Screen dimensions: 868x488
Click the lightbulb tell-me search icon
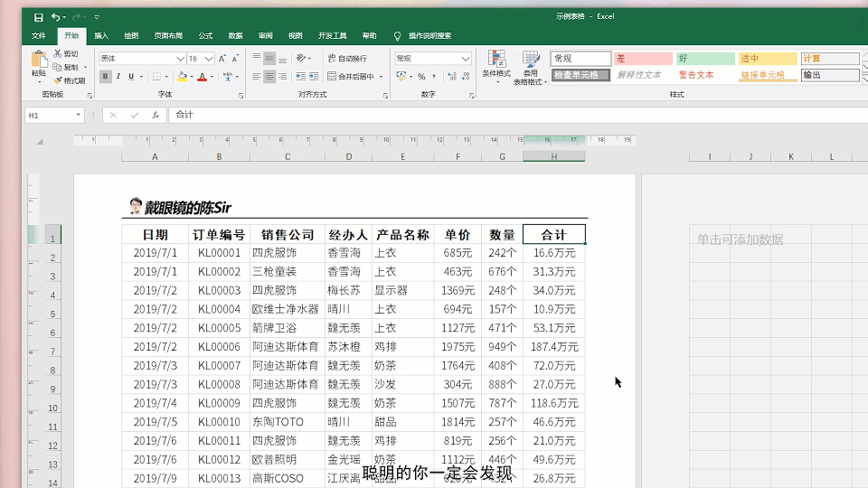(397, 36)
